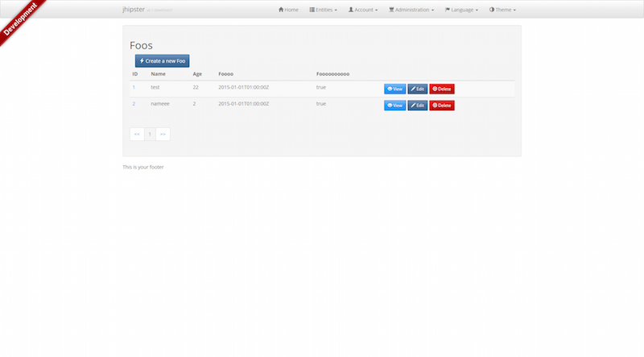Open the ID 1 link
Viewport: 644px width, 357px height.
(134, 87)
